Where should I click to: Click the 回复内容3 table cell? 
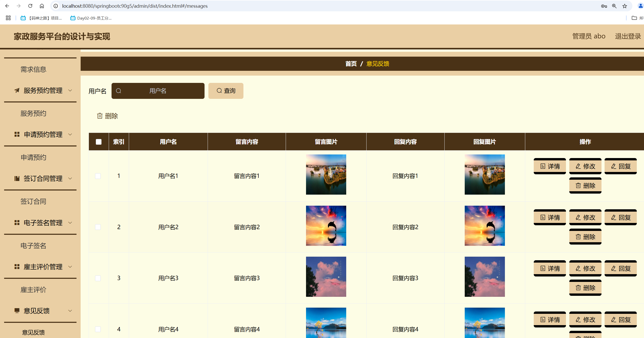coord(405,278)
